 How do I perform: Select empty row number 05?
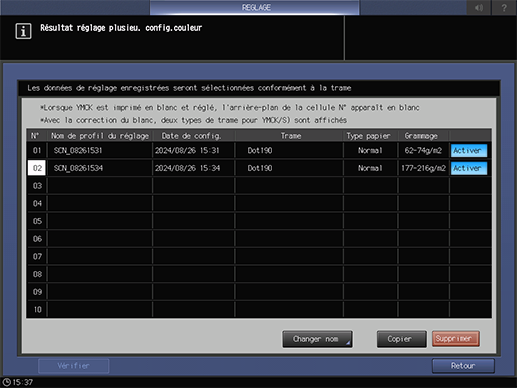(37, 221)
